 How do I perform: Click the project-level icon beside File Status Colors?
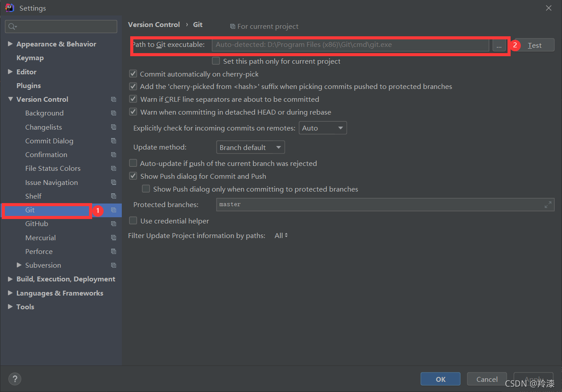(x=113, y=169)
